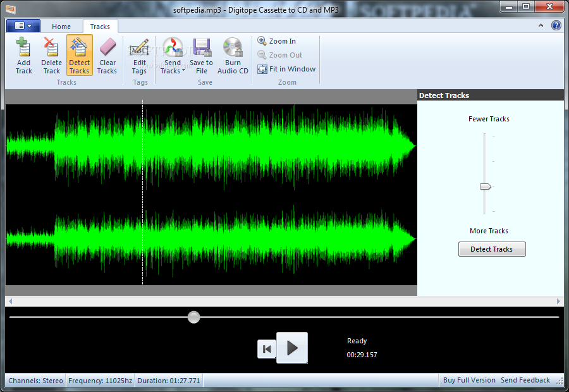
Task: Click the Frequency: 11025hz status entry
Action: pyautogui.click(x=100, y=381)
